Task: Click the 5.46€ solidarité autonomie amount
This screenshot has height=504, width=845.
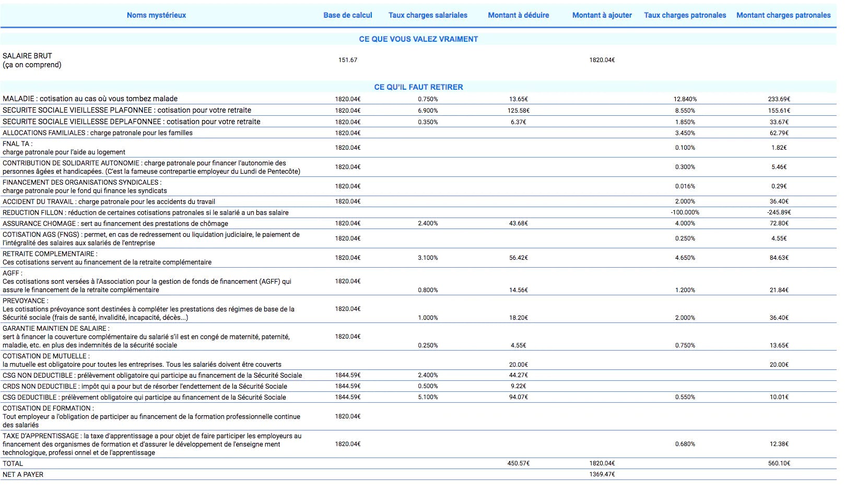Action: pyautogui.click(x=779, y=167)
